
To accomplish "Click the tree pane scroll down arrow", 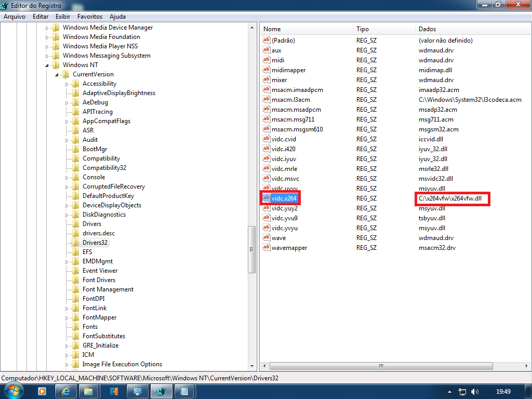I will (x=252, y=366).
